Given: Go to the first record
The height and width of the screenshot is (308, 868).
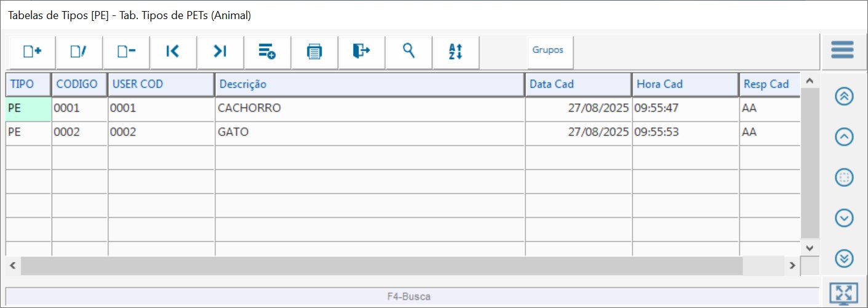Looking at the screenshot, I should [173, 52].
